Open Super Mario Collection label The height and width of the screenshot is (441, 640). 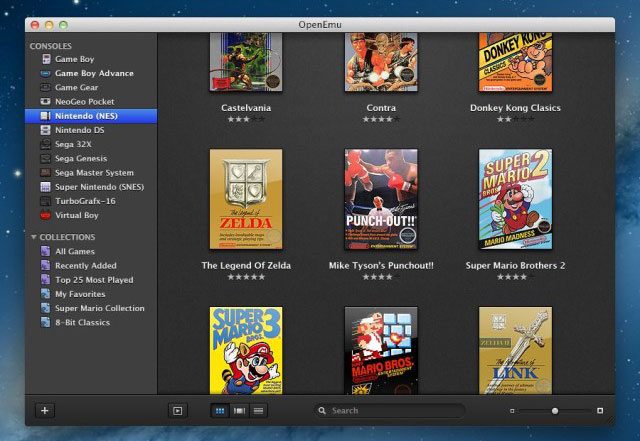[100, 308]
